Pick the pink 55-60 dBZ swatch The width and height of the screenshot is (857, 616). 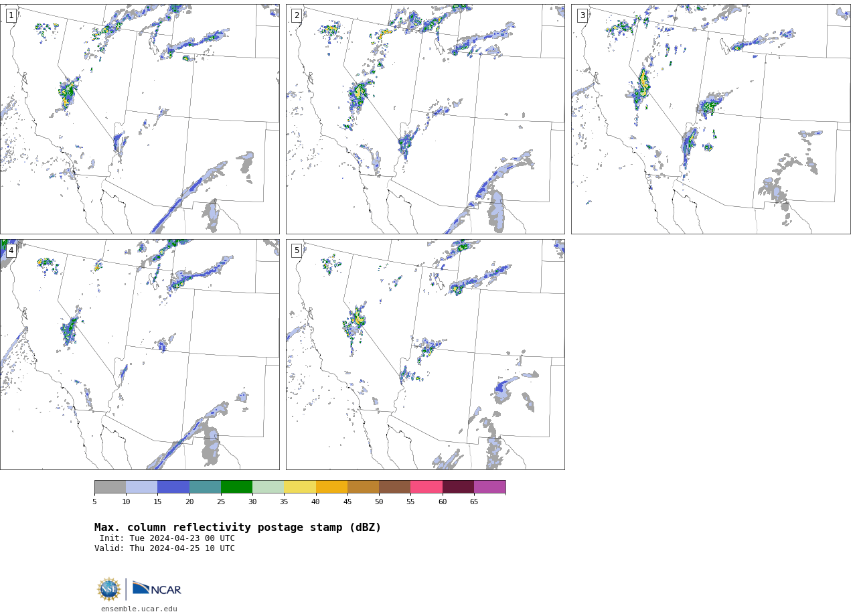pyautogui.click(x=426, y=487)
